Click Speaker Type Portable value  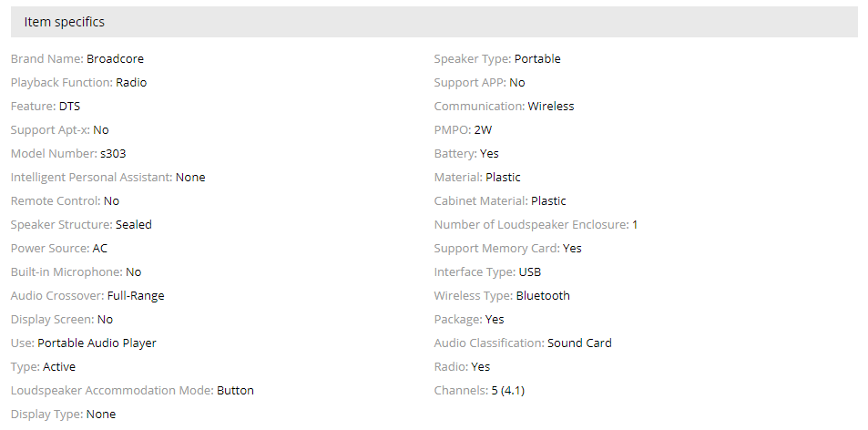[537, 59]
